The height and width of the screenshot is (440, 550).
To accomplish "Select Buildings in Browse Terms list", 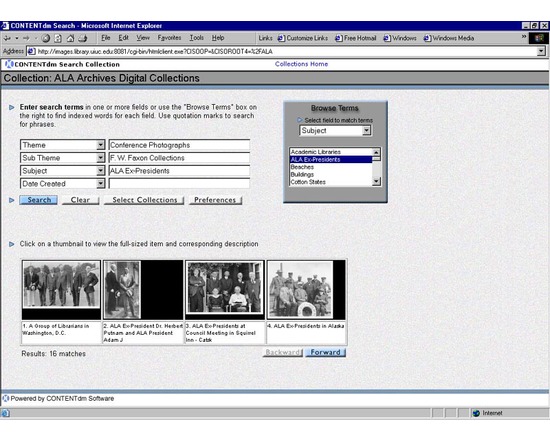I will [x=330, y=174].
